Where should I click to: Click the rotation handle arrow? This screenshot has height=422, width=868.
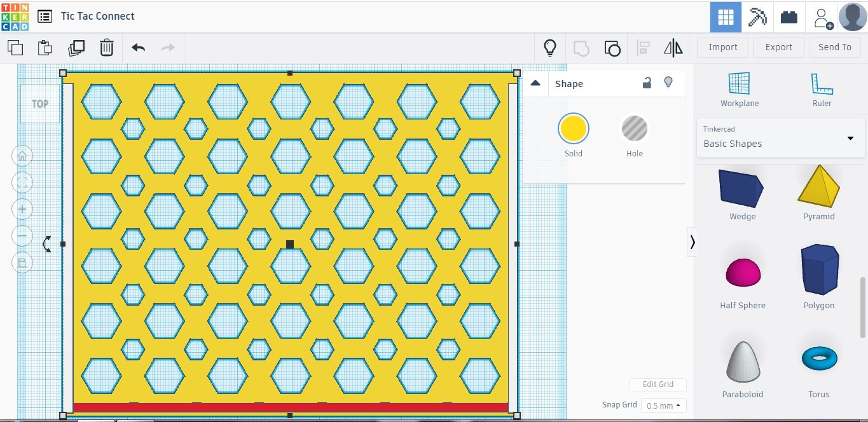pos(47,243)
